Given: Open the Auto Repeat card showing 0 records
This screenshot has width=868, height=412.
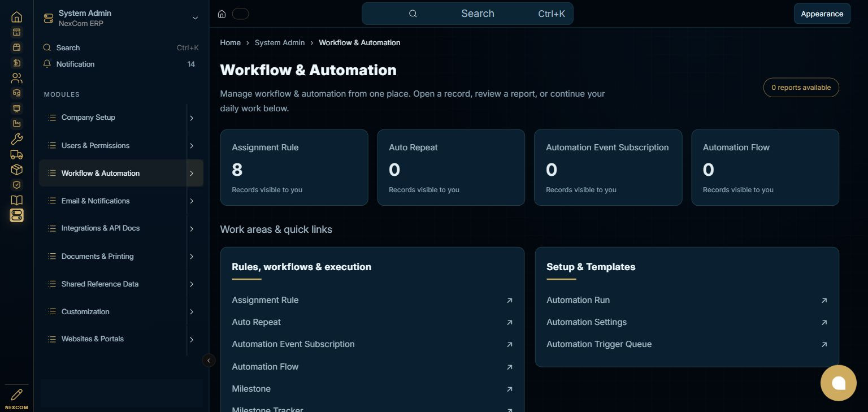Looking at the screenshot, I should [x=451, y=167].
